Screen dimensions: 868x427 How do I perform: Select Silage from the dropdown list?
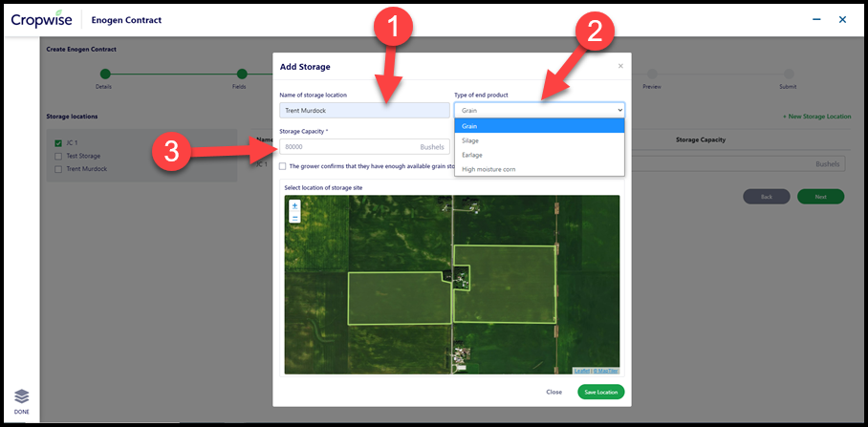tap(539, 140)
